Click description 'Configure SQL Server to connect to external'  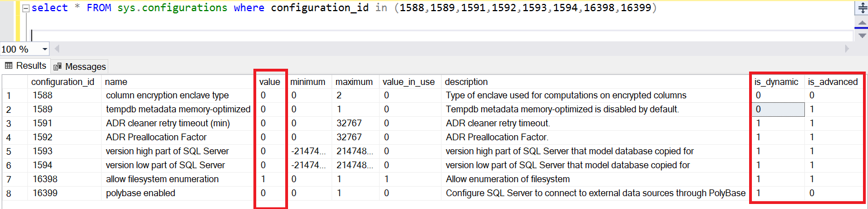(x=596, y=193)
